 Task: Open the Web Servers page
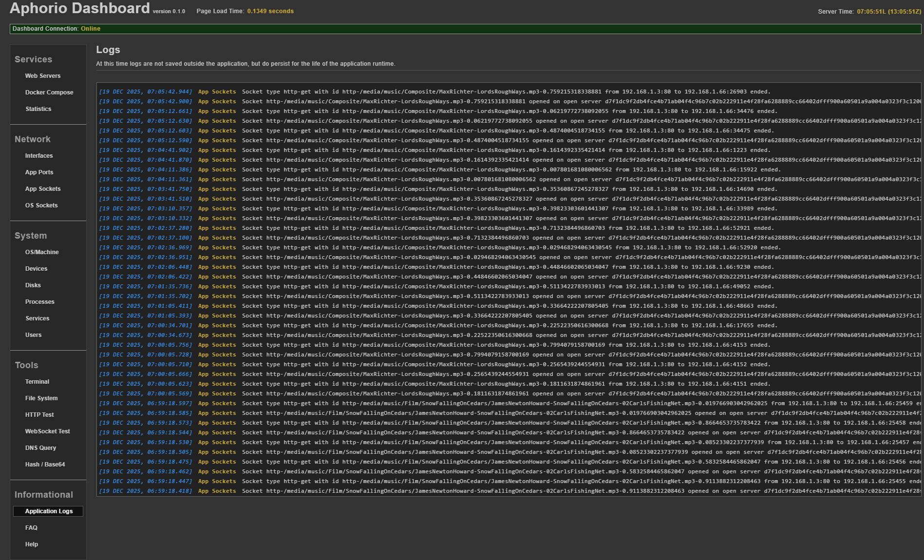(x=43, y=76)
